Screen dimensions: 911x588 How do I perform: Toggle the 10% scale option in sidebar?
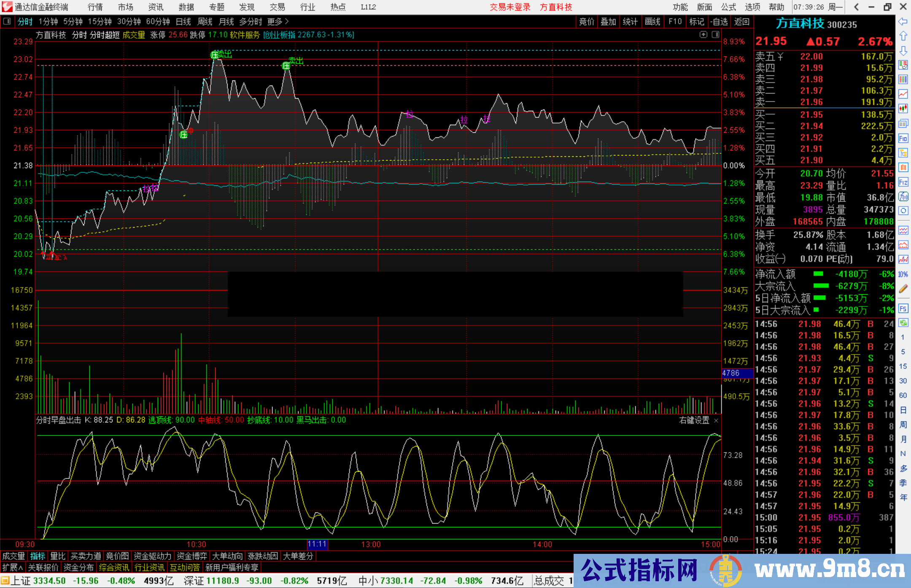[903, 274]
